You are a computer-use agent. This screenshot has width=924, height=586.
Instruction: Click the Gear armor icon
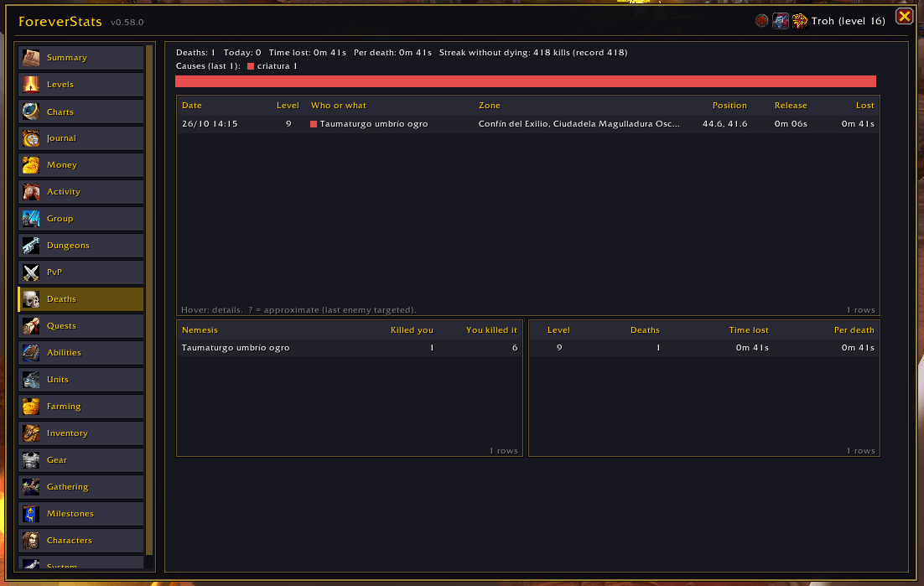pyautogui.click(x=31, y=460)
